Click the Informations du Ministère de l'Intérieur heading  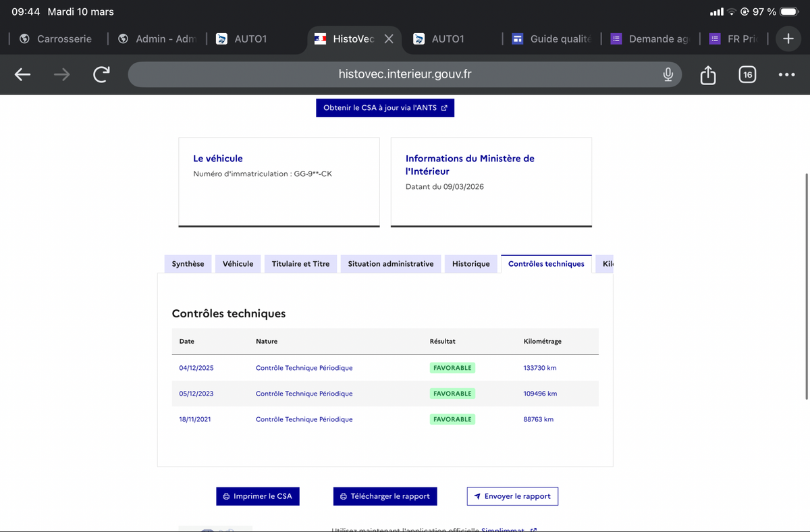470,165
